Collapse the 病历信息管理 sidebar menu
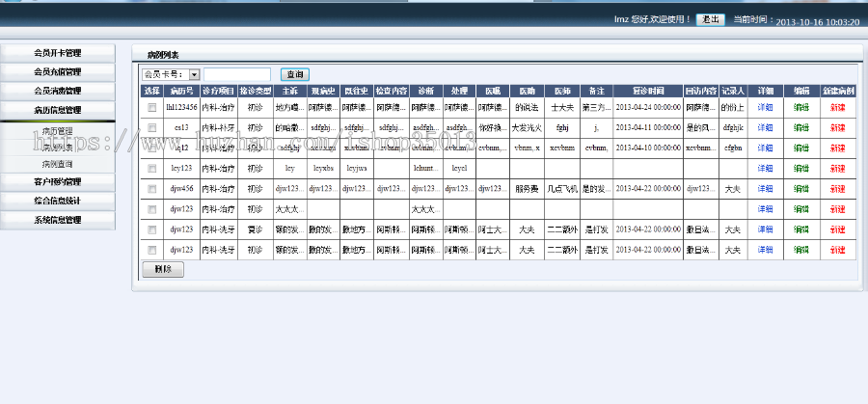The width and height of the screenshot is (868, 404). 58,110
